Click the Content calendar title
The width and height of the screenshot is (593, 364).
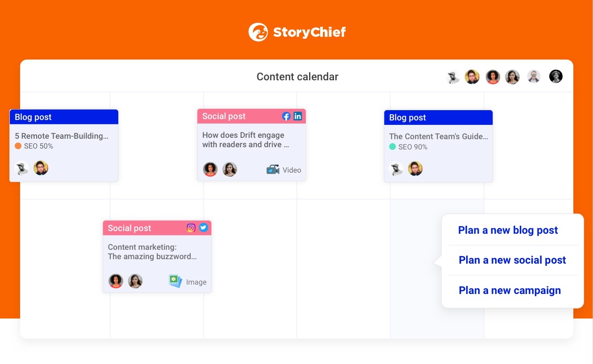point(297,77)
